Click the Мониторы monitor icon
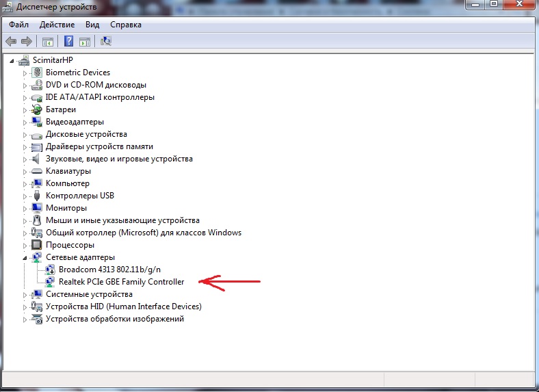 pos(36,208)
